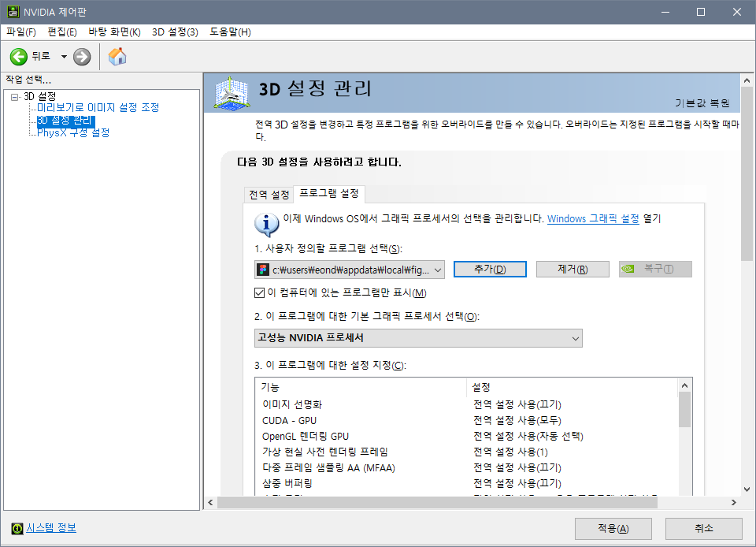Click the 적용(A) button
Image resolution: width=756 pixels, height=547 pixels.
[613, 529]
